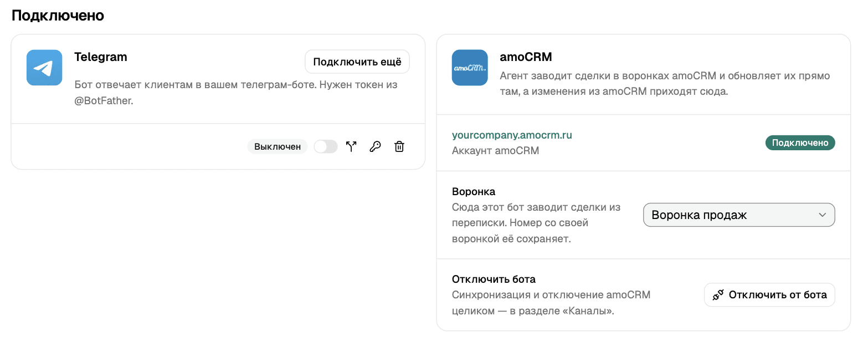Toggle the Telegram bot enable switch
This screenshot has height=341, width=868.
point(326,146)
